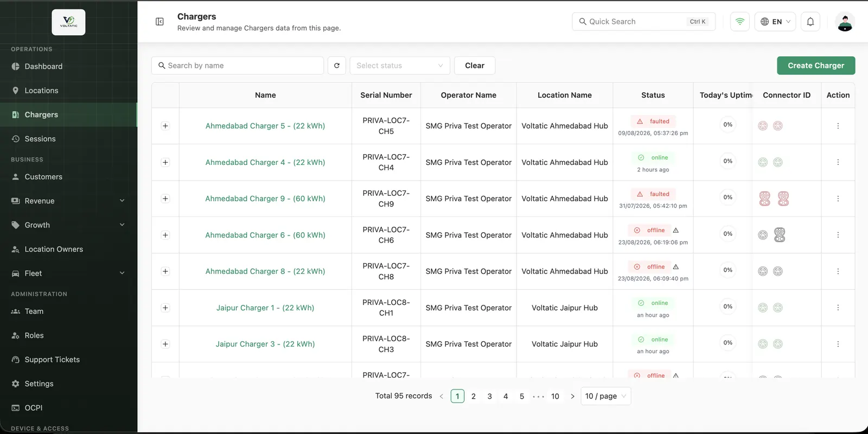Refresh the chargers list
The width and height of the screenshot is (868, 434).
[337, 66]
